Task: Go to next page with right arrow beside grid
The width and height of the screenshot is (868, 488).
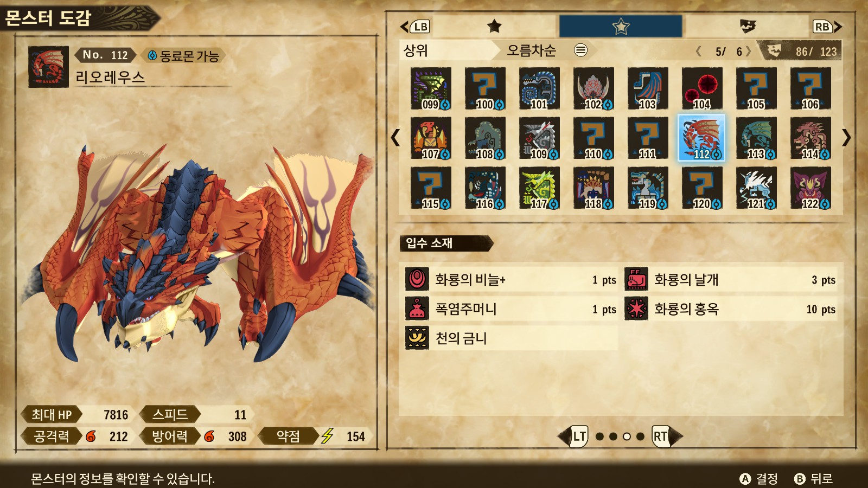Action: tap(846, 138)
